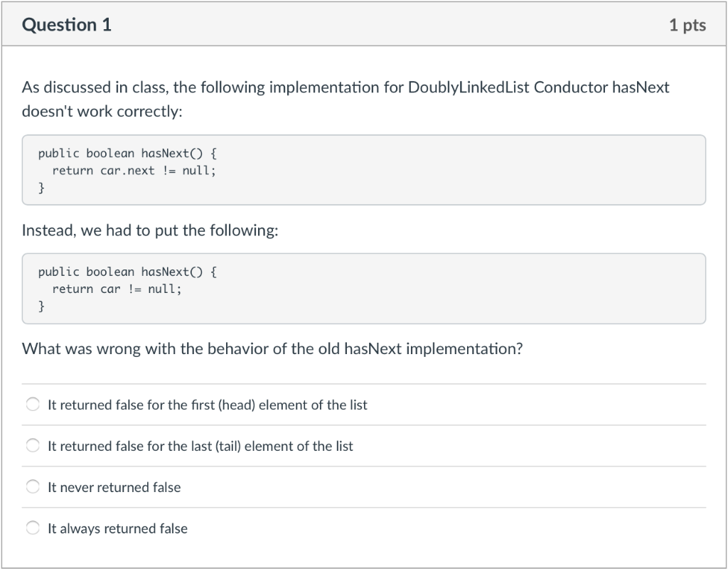This screenshot has height=571, width=728.
Task: Choose the 'It never returned false' radio button
Action: coord(33,487)
